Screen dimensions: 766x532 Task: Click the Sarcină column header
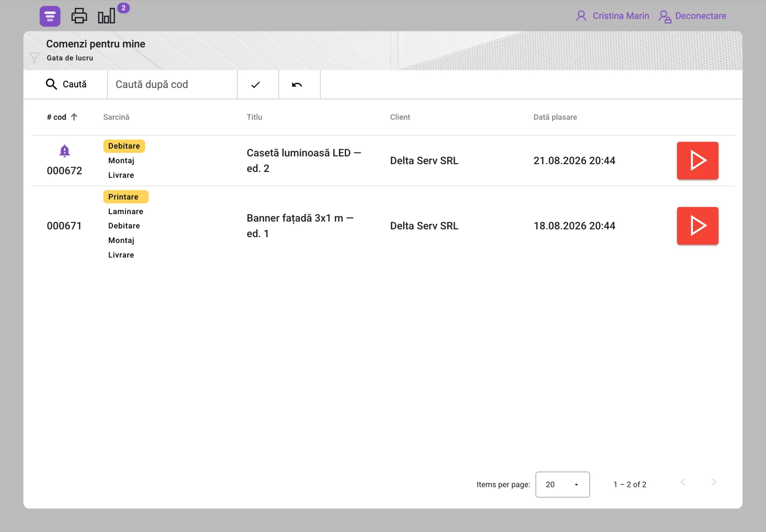coord(116,117)
